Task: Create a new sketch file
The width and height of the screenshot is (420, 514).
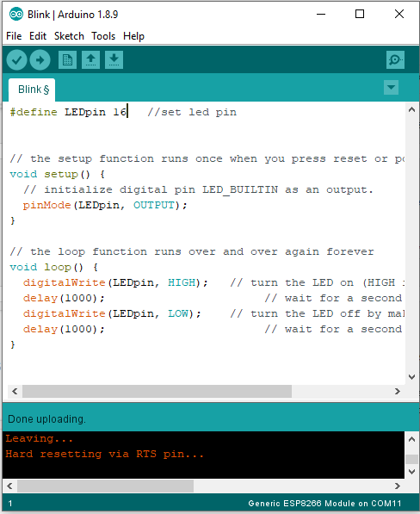Action: (67, 59)
